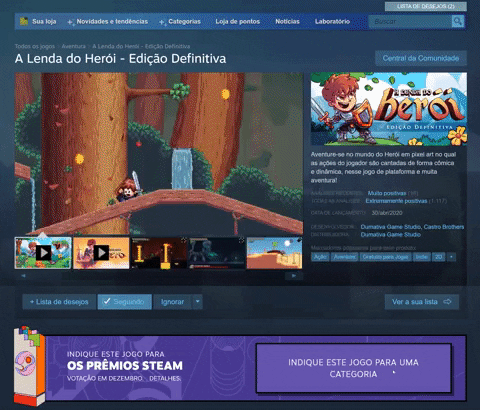Open Central da Comunidade
This screenshot has height=410, width=480.
click(x=421, y=58)
